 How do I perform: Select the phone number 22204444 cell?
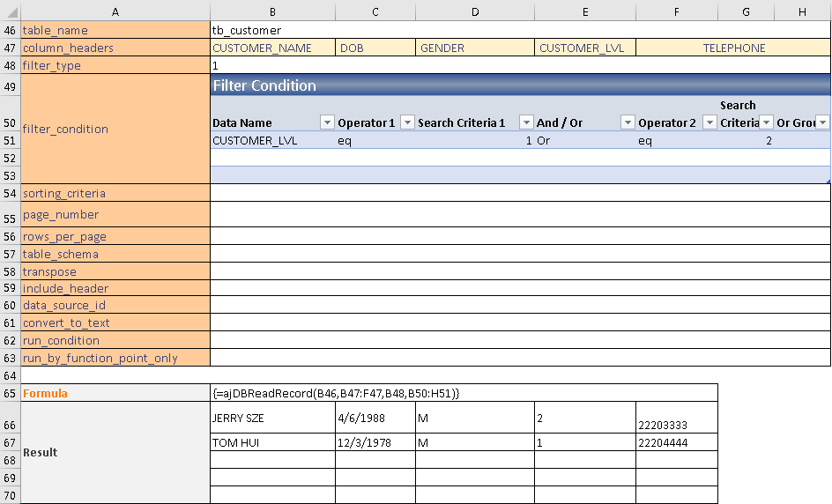point(676,442)
